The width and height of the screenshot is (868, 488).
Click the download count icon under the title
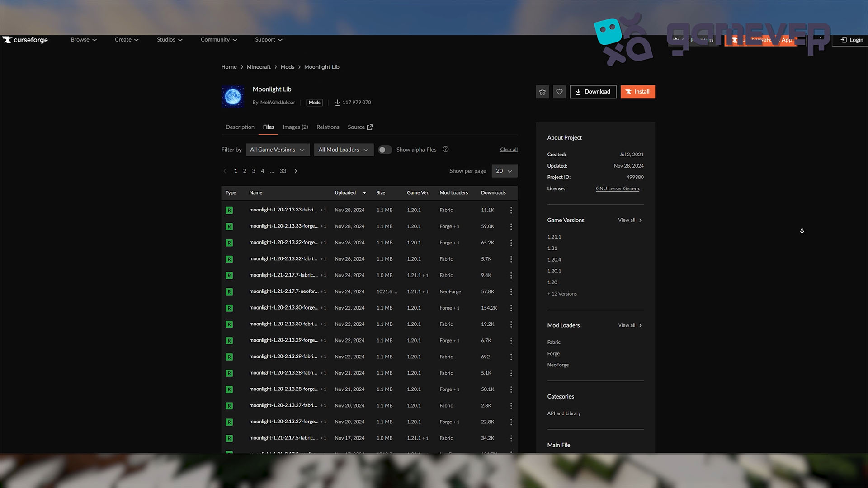[x=338, y=103]
